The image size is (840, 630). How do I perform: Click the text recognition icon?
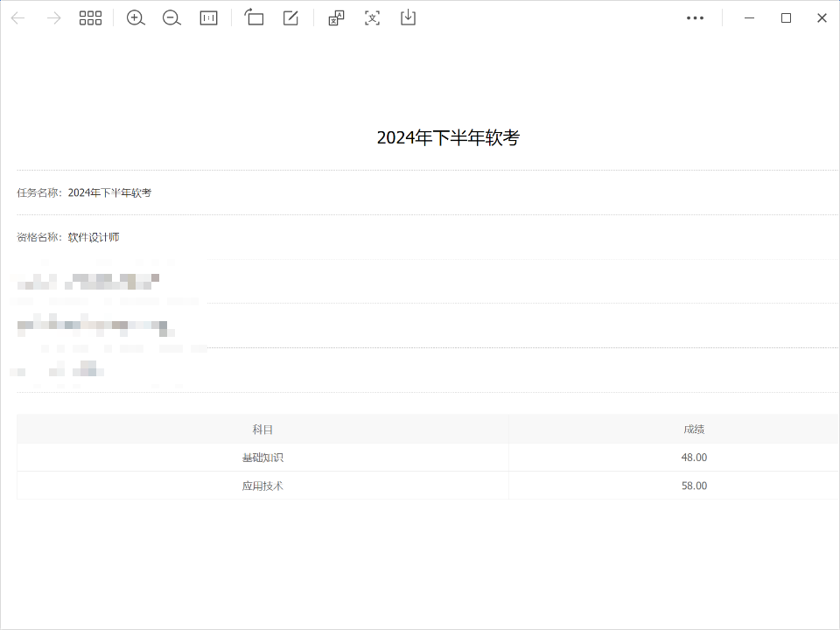click(x=372, y=17)
